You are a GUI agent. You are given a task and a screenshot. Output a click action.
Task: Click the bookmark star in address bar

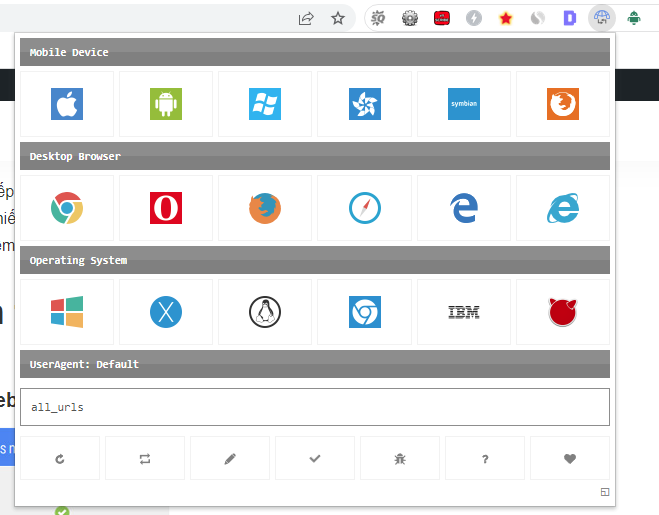[338, 18]
